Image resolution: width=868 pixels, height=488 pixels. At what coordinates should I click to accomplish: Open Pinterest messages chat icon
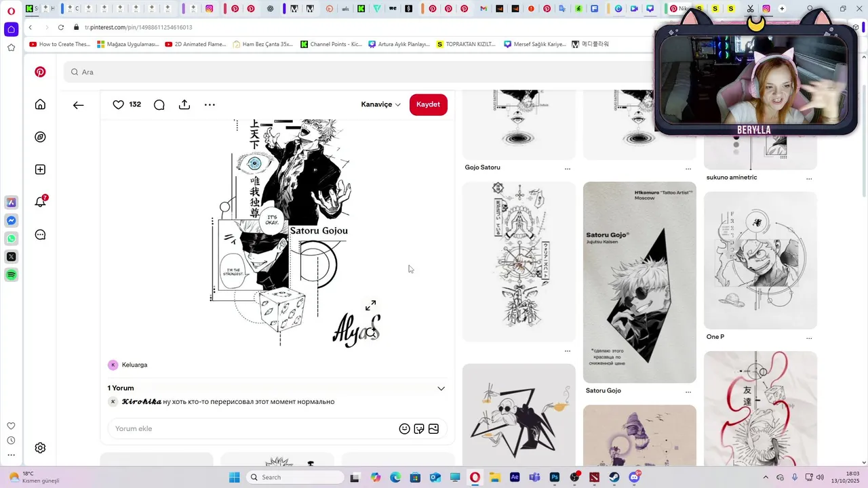pyautogui.click(x=40, y=235)
